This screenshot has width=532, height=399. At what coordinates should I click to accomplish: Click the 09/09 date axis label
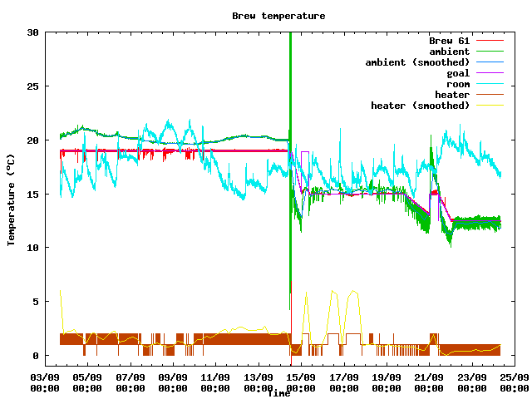click(x=173, y=377)
